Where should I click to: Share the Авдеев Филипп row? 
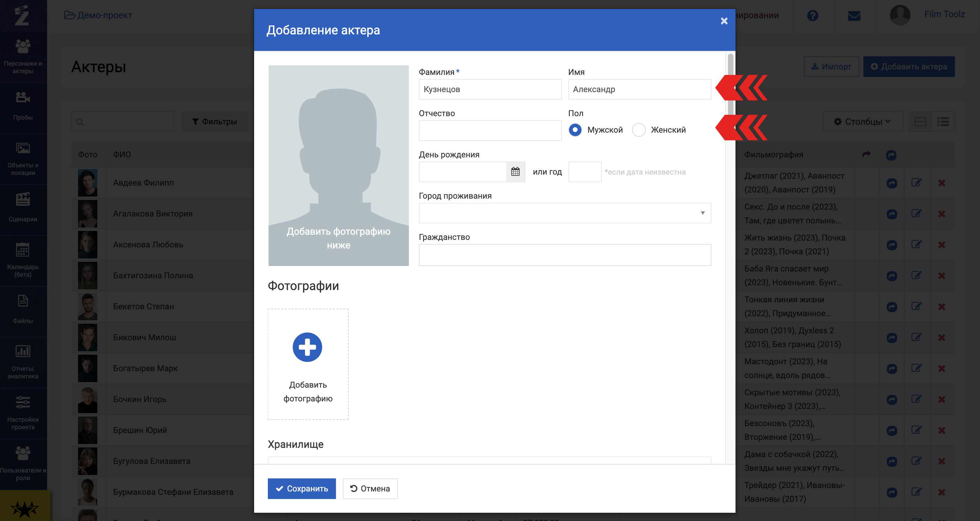[891, 183]
